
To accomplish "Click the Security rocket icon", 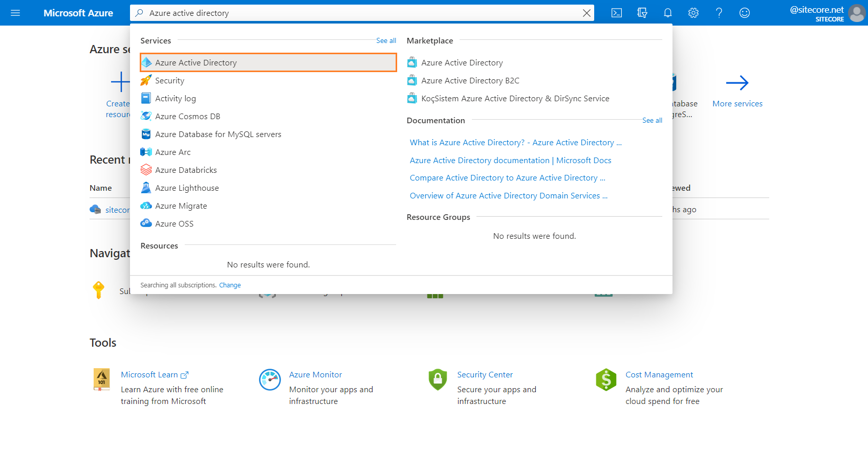I will click(x=146, y=80).
